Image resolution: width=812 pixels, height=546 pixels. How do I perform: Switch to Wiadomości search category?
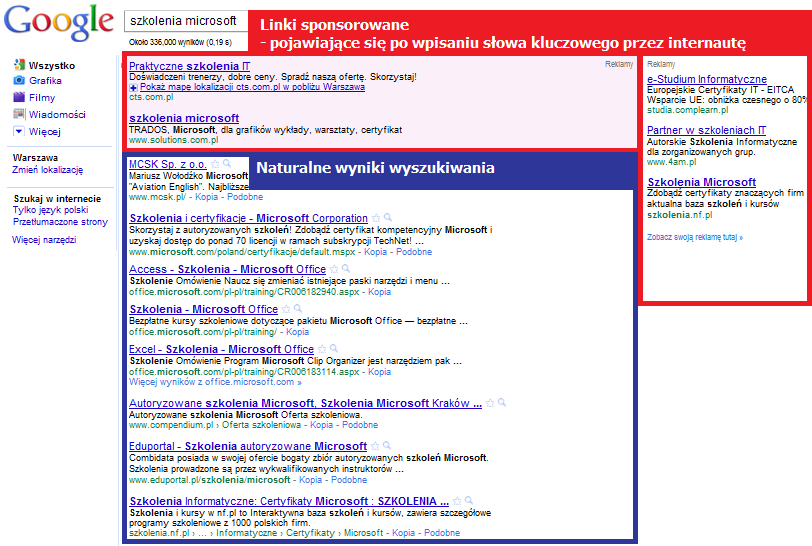(57, 114)
